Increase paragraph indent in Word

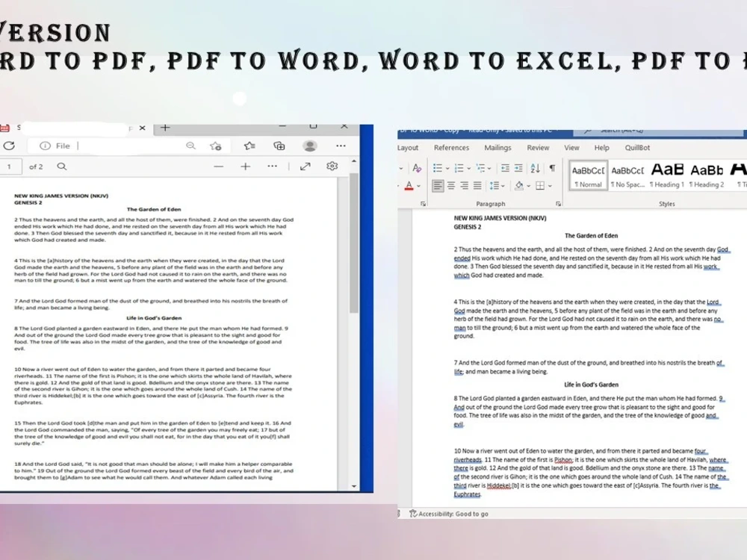click(518, 168)
